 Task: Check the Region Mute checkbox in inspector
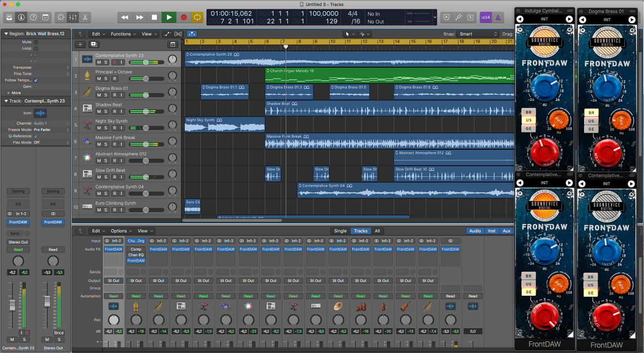coord(36,42)
